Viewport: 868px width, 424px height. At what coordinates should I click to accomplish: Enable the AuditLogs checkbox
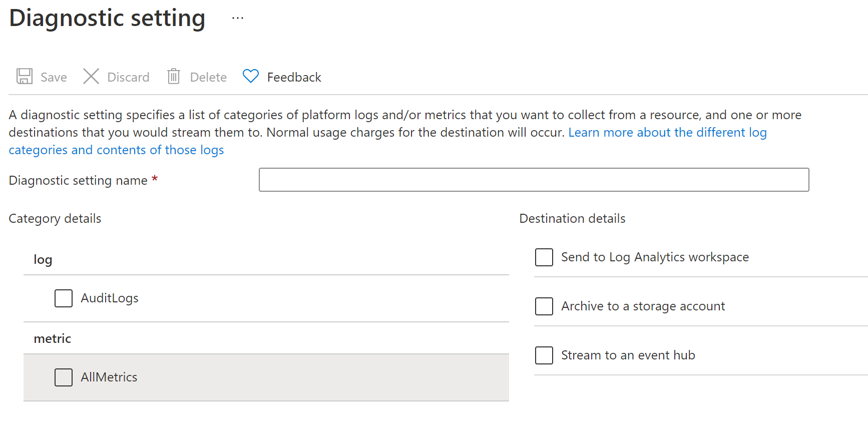click(x=64, y=298)
